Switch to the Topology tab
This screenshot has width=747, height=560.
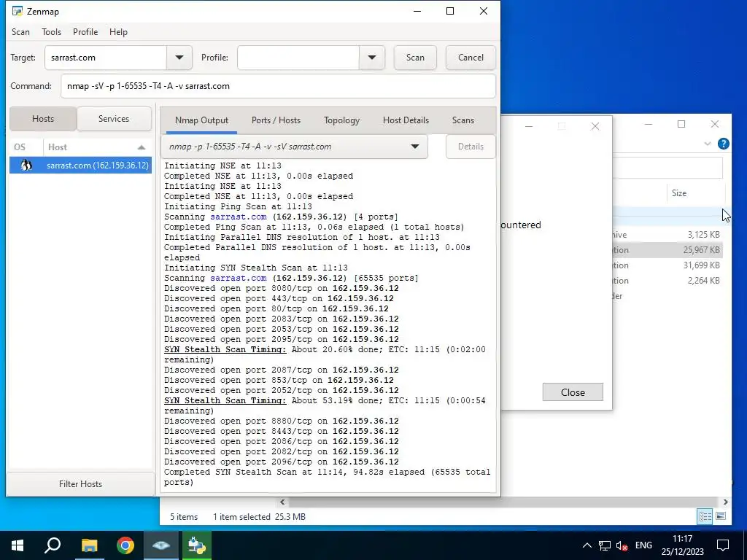click(341, 120)
